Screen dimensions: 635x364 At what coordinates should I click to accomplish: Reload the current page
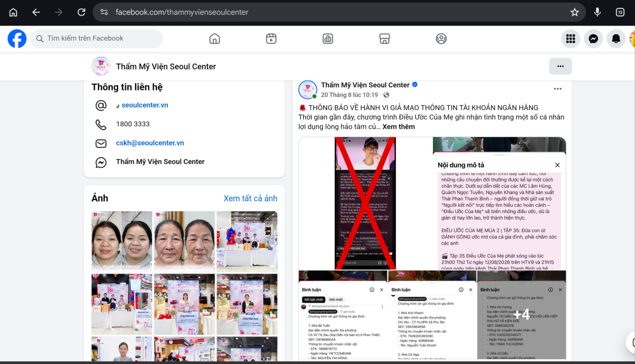[x=81, y=12]
